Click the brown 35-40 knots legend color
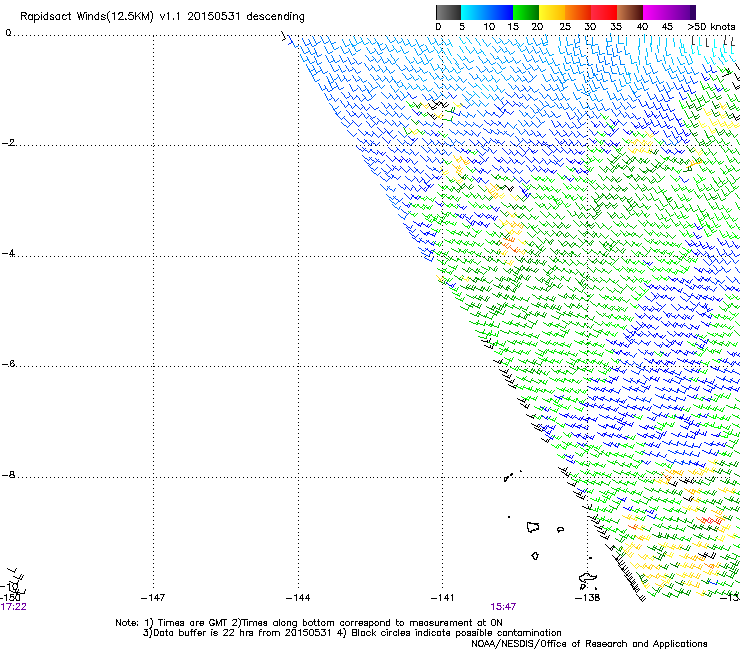This screenshot has height=650, width=740. pos(630,12)
